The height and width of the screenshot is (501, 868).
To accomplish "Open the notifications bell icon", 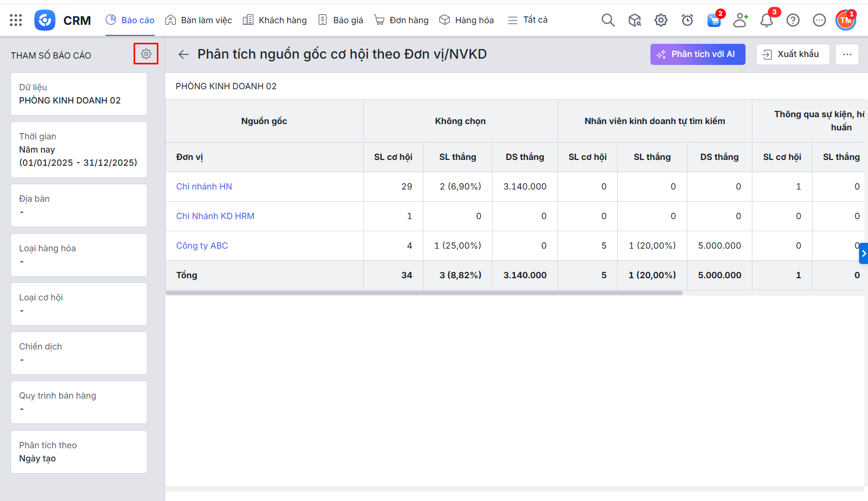I will click(x=766, y=21).
